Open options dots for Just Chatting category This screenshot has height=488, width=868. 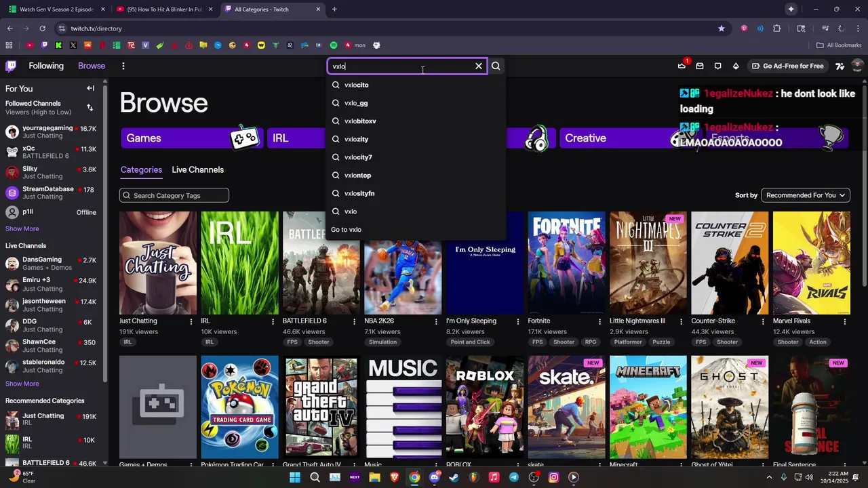point(192,321)
